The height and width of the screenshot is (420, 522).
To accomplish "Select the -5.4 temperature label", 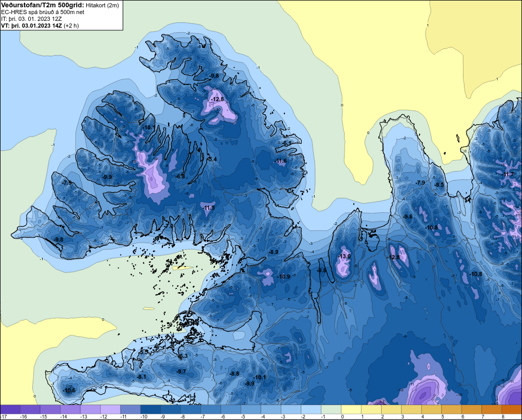I will [212, 160].
